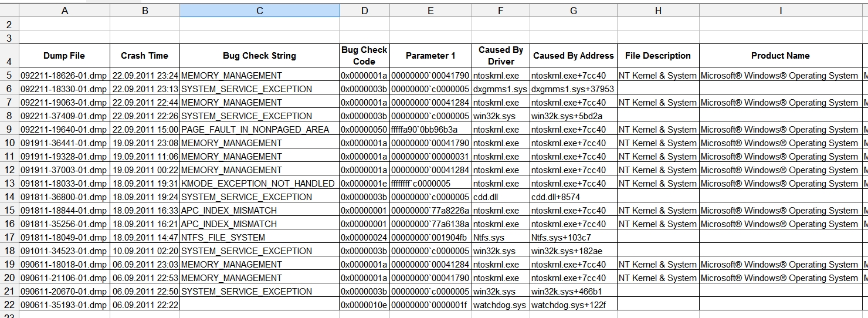Click the KMODE_EXCEPTION_NOT_HANDLED cell

(x=258, y=184)
